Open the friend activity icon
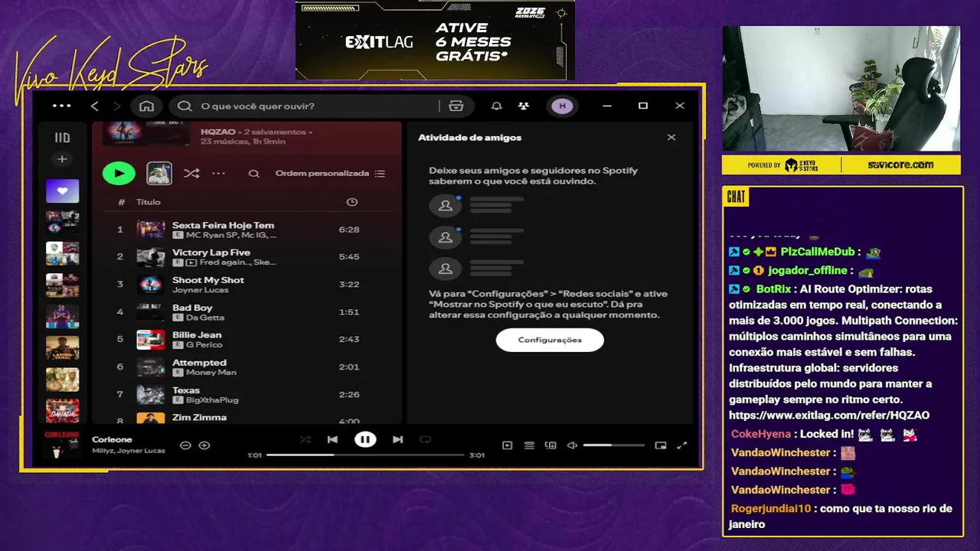Image resolution: width=980 pixels, height=551 pixels. (x=524, y=106)
